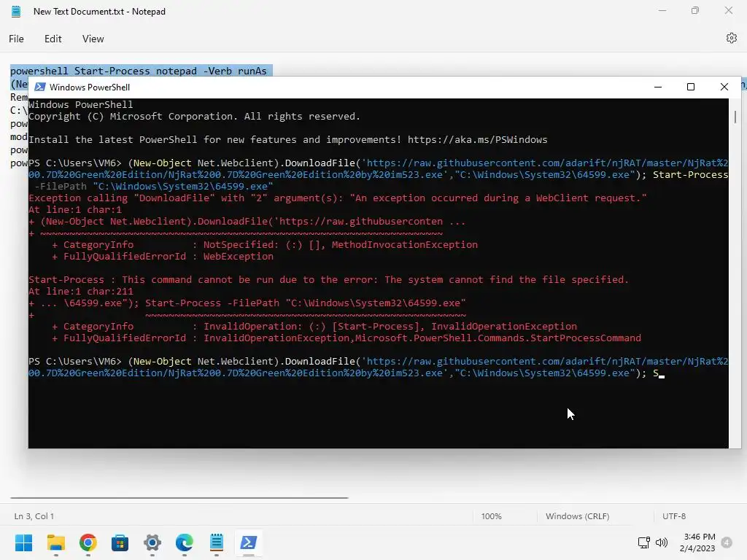Click 'The system cannot find the file specified' error

(x=506, y=279)
